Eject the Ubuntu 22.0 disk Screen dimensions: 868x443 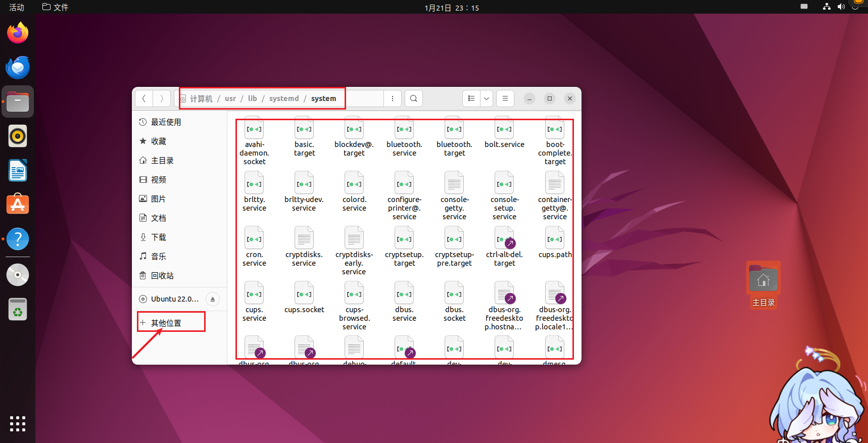[213, 299]
